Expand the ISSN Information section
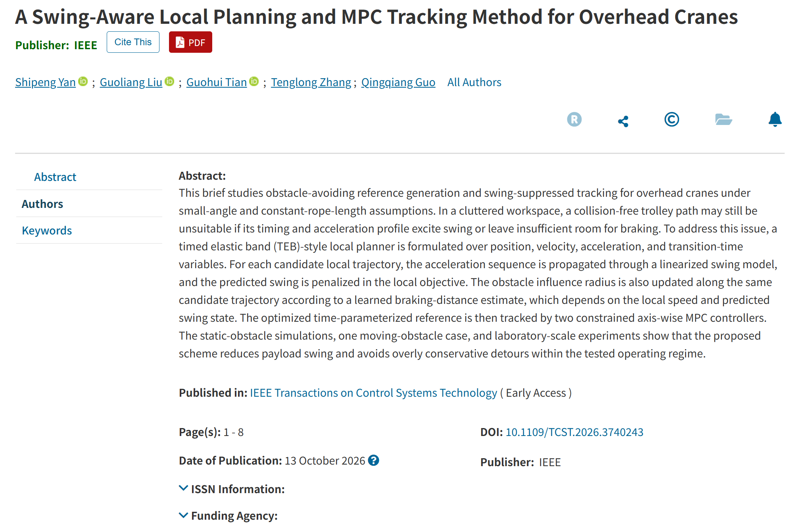 click(232, 489)
